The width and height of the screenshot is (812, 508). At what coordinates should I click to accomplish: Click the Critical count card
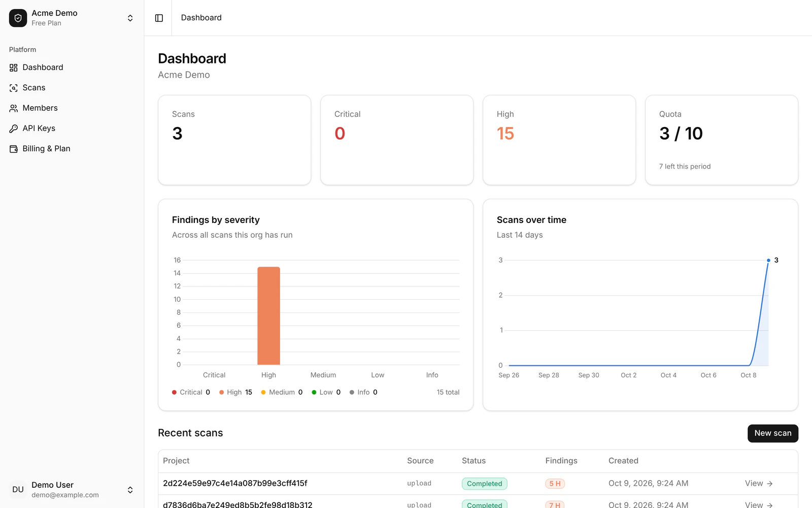point(397,140)
